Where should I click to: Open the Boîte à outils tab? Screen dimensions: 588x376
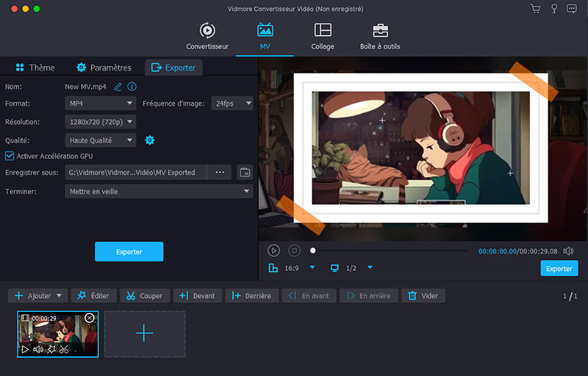pos(380,37)
